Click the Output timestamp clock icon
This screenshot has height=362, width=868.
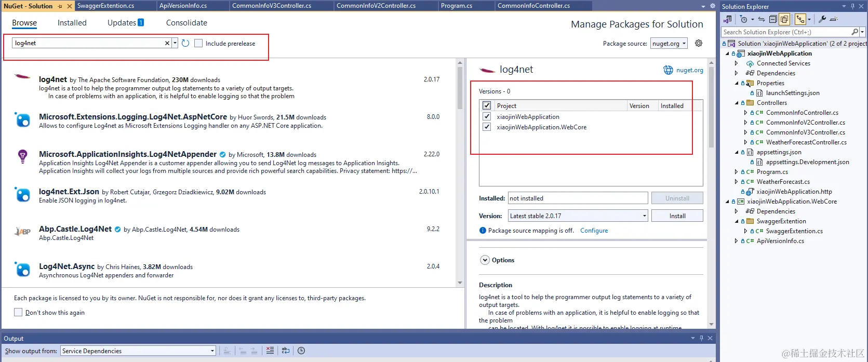click(301, 351)
